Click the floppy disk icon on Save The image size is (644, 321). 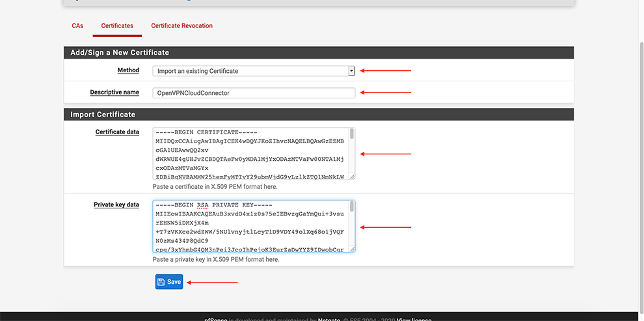pos(161,282)
